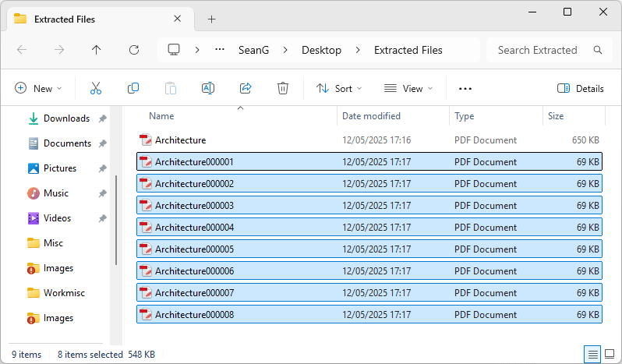Switch to large thumbnails view icon
Viewport: 622px width, 364px height.
coord(610,354)
